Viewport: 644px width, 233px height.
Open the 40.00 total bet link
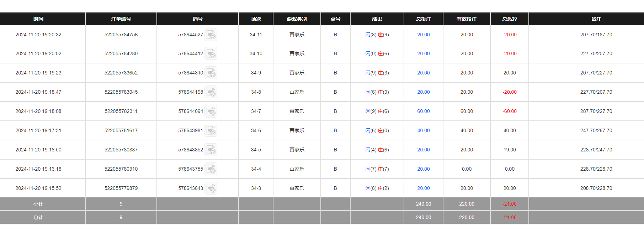[x=423, y=130]
